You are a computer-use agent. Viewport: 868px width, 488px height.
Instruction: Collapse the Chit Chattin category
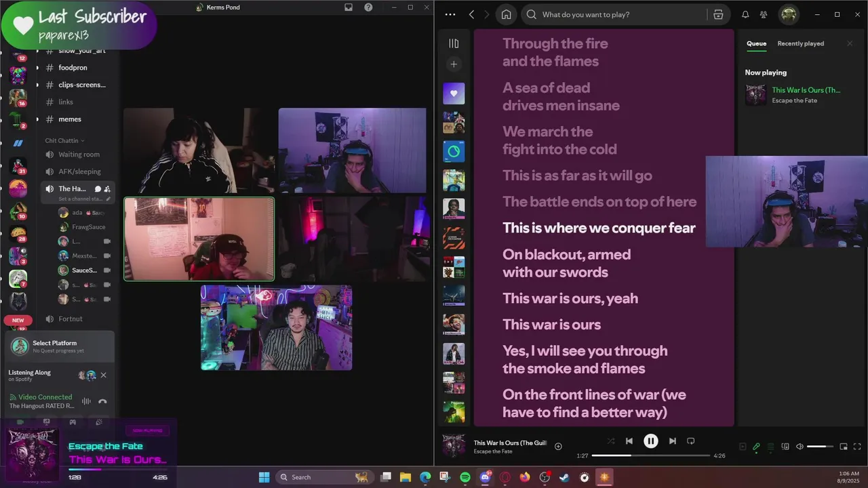[64, 140]
